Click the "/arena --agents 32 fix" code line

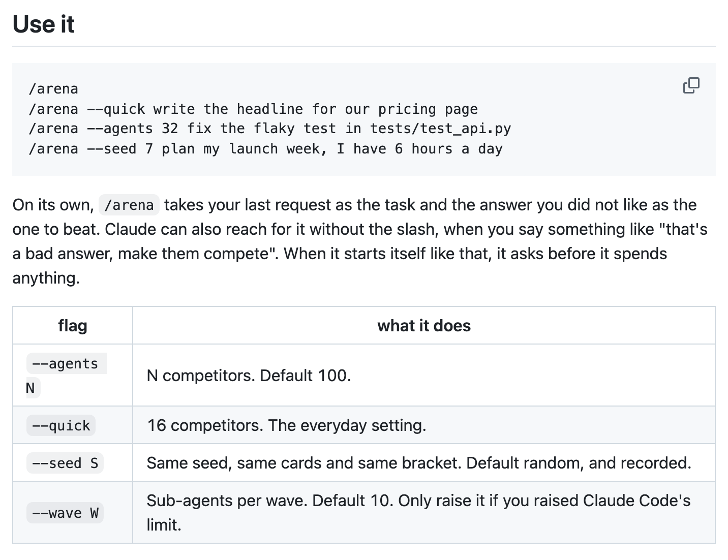pos(270,129)
